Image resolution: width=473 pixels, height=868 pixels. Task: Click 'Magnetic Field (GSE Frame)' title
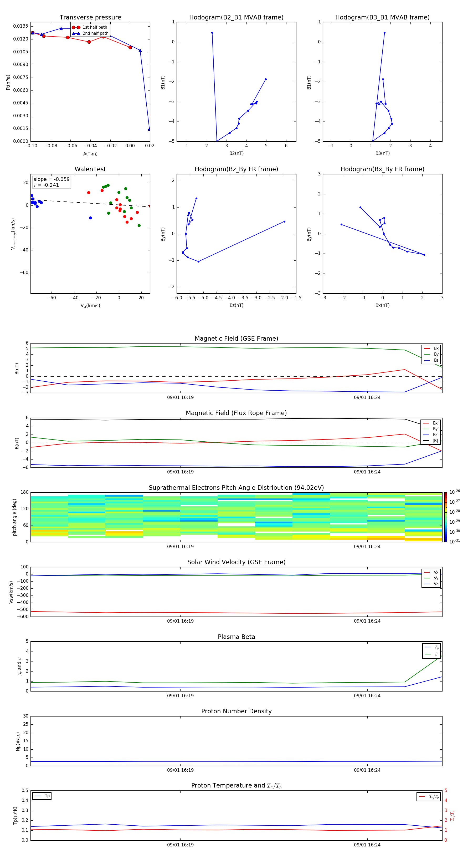point(236,338)
